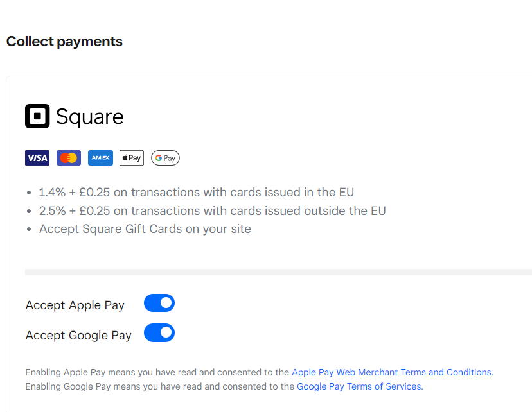Click the grey divider bar below the fees
532x412 pixels.
click(278, 272)
